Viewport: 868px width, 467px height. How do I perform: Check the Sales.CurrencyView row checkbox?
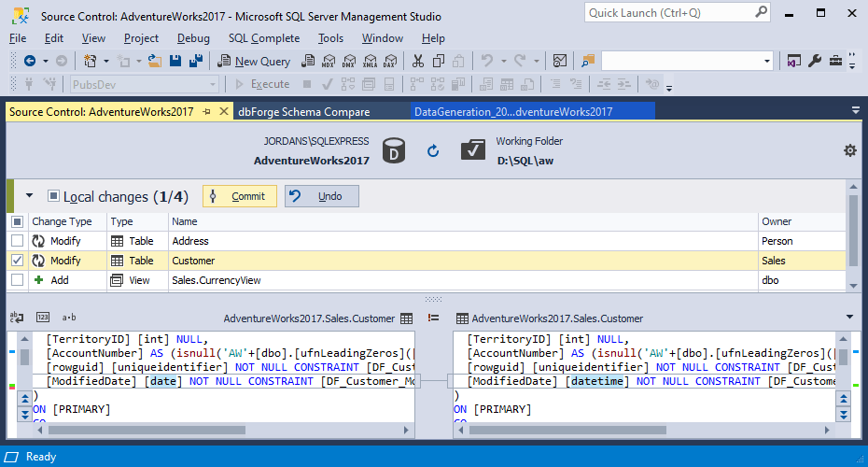coord(17,280)
